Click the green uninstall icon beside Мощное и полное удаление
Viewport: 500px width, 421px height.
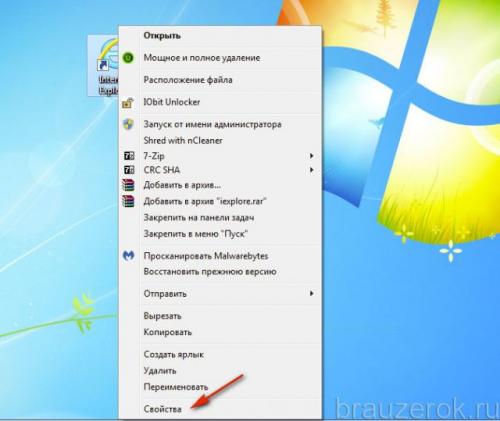[x=128, y=58]
